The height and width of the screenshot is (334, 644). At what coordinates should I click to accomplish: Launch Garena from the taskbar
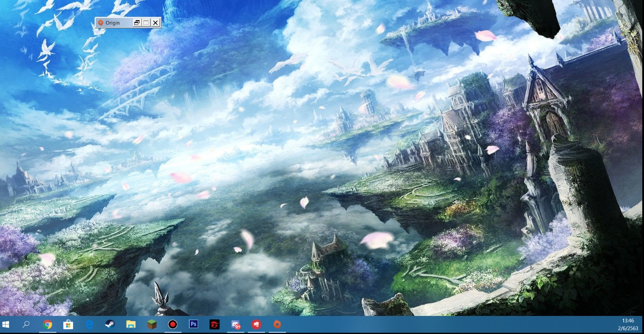[x=215, y=325]
